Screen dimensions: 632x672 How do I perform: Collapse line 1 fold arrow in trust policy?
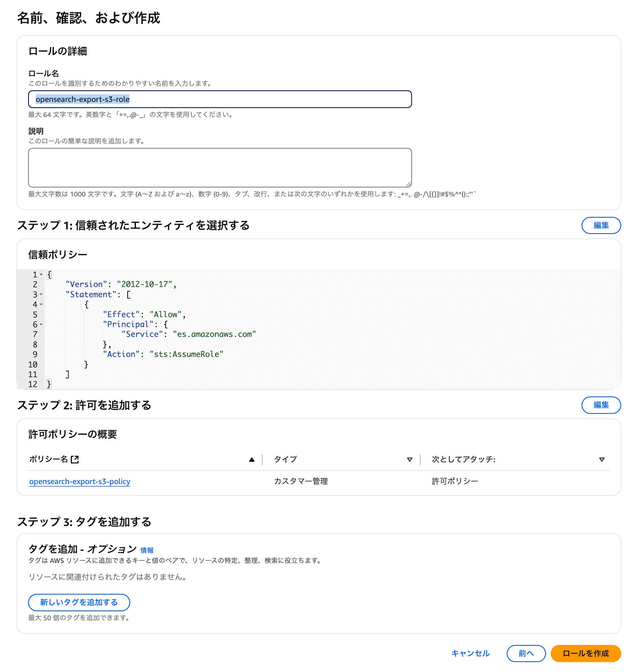point(41,275)
